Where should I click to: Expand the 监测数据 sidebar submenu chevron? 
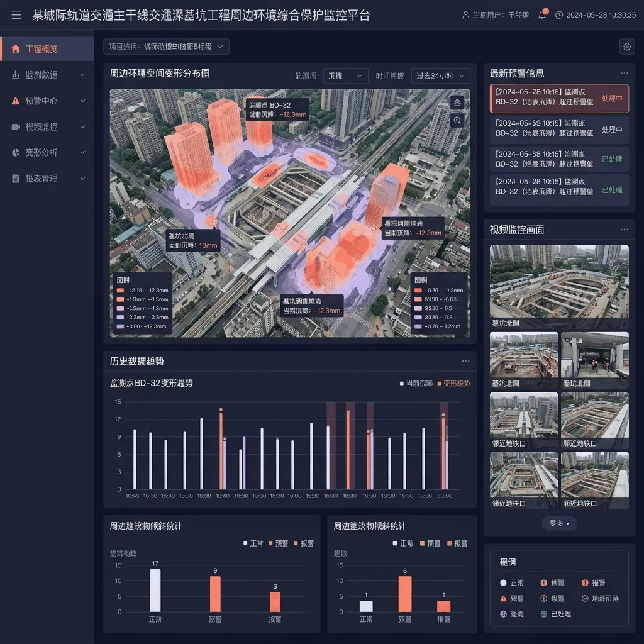coord(82,75)
